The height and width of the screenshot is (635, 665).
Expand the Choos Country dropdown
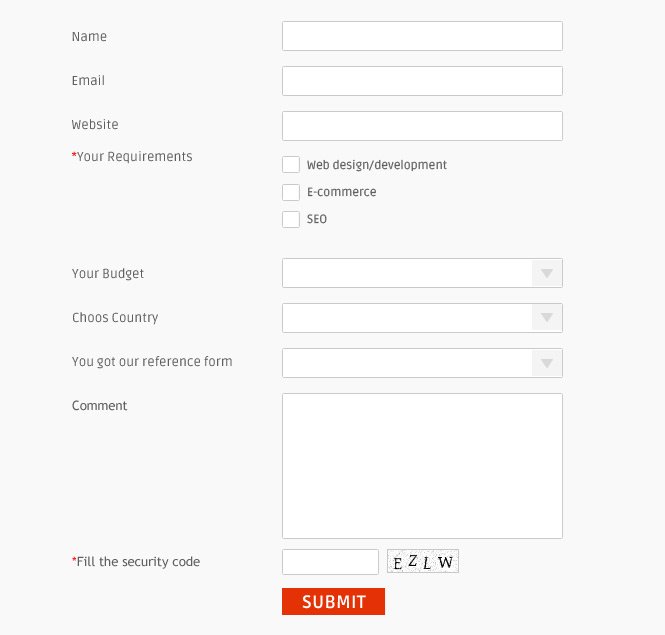click(422, 318)
